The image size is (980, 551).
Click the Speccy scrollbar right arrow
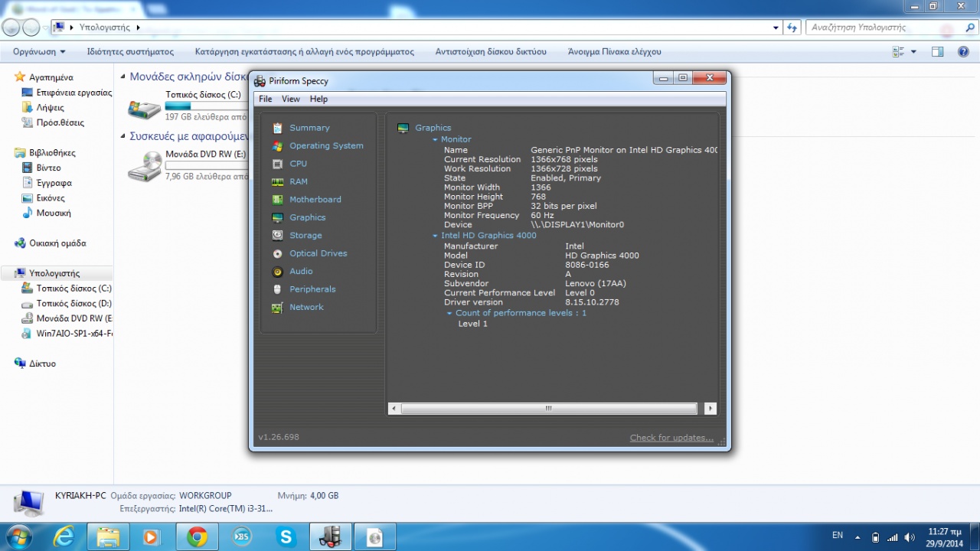click(x=710, y=409)
